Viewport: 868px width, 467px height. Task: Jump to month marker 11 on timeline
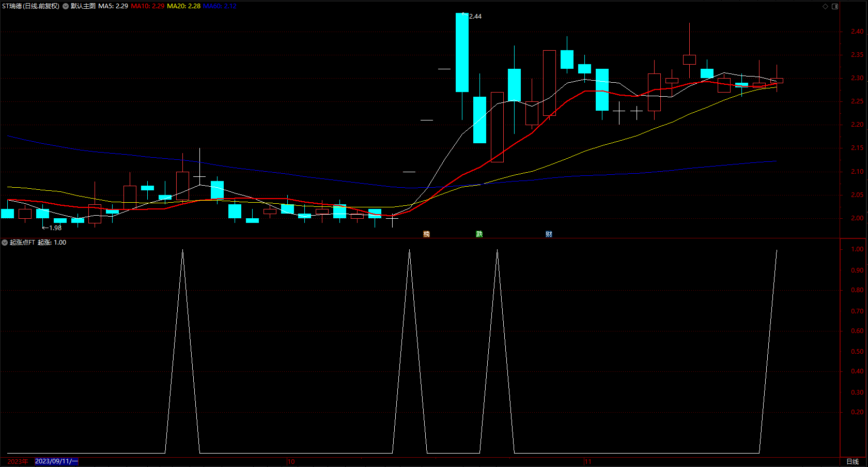(x=588, y=461)
